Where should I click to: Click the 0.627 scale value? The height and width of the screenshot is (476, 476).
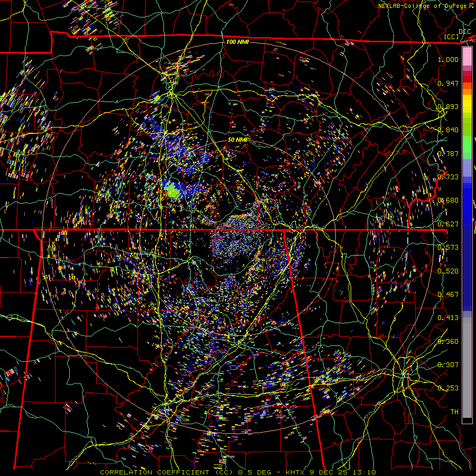point(448,224)
